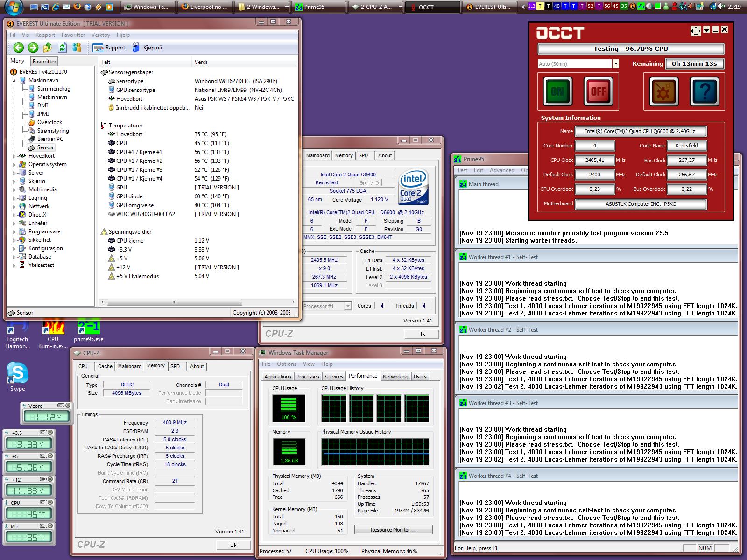Image resolution: width=747 pixels, height=560 pixels.
Task: Open settings of the CPU temperature gadget
Action: pos(43,503)
